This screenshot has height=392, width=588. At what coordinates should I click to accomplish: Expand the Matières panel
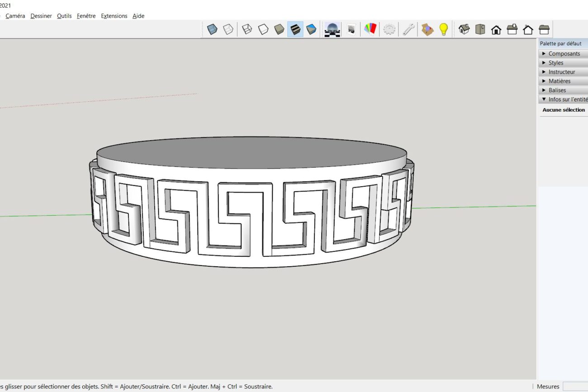click(559, 81)
